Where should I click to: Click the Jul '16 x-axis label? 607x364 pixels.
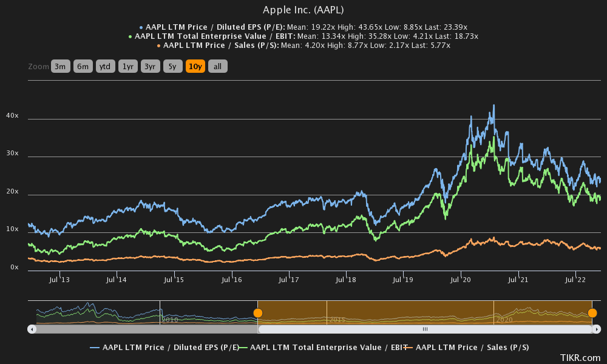[x=231, y=280]
